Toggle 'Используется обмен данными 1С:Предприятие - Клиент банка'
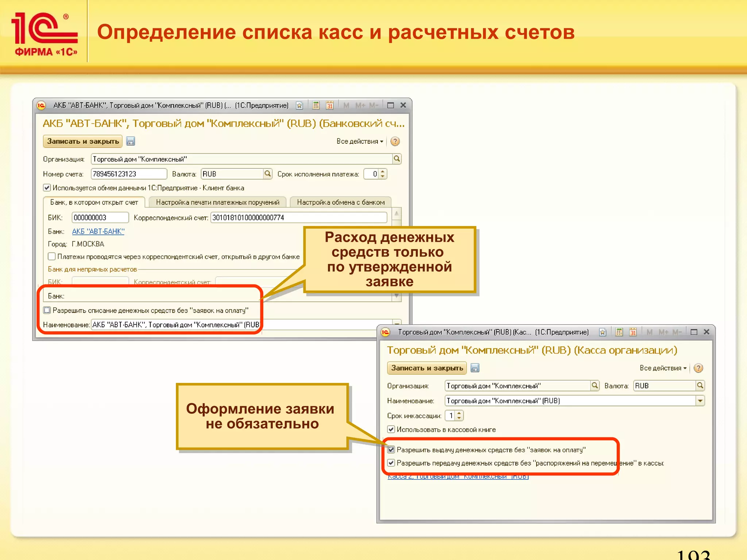 point(47,188)
